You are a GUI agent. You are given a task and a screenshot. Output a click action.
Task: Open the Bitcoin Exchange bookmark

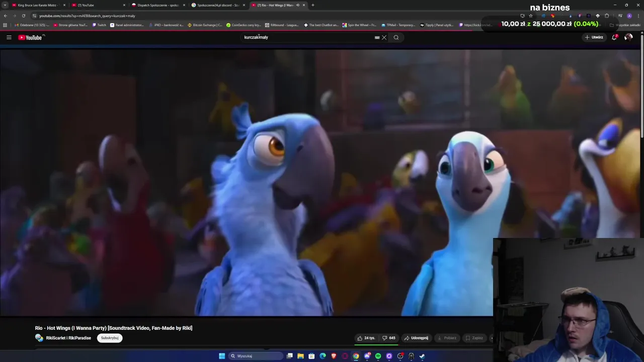(x=205, y=25)
